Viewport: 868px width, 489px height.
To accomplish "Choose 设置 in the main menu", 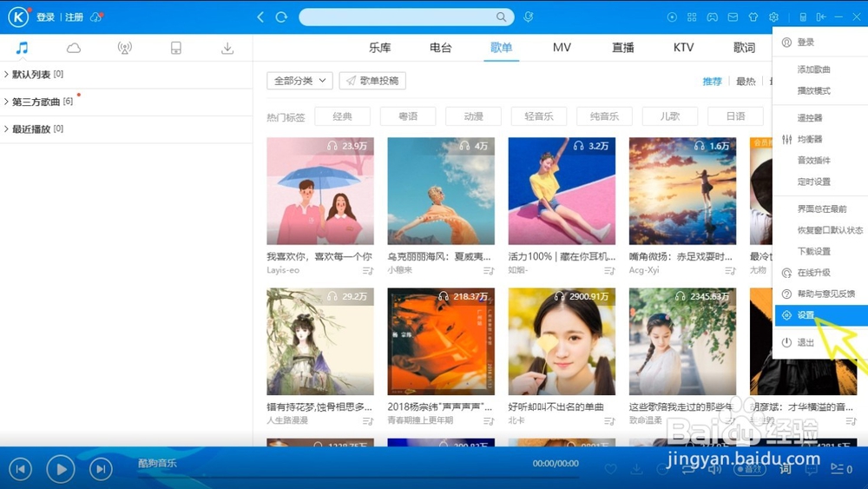I will click(x=821, y=315).
